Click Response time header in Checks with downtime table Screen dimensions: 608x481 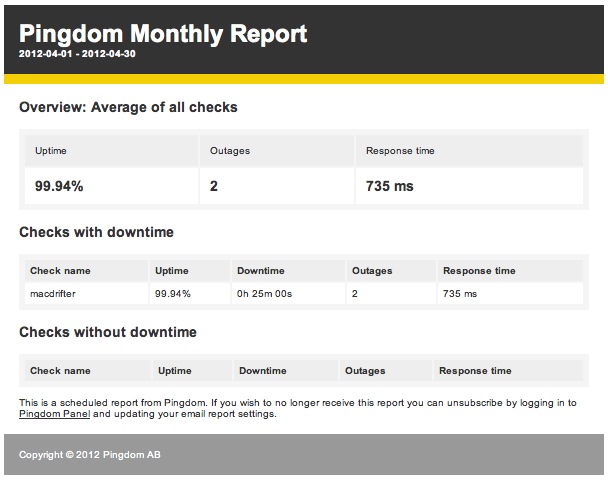point(479,271)
